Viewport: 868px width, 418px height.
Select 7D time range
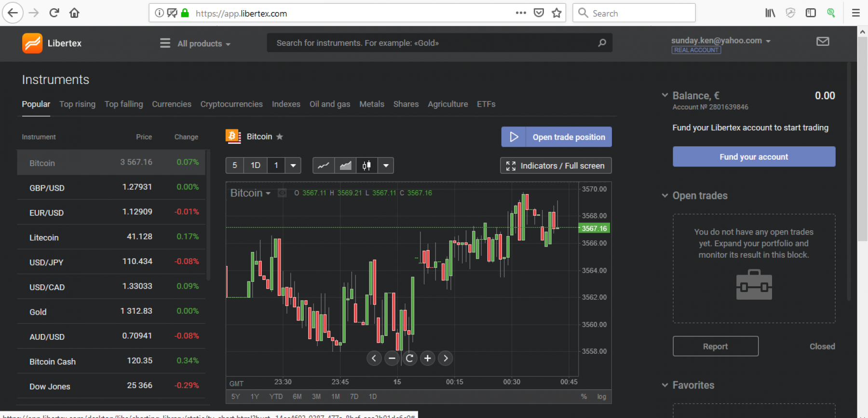point(354,397)
